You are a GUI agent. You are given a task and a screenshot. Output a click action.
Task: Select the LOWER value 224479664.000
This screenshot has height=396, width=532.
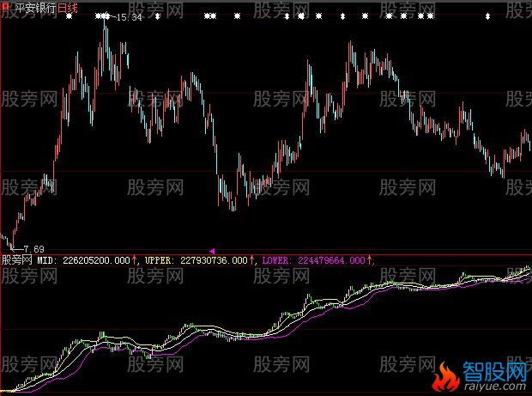[331, 260]
